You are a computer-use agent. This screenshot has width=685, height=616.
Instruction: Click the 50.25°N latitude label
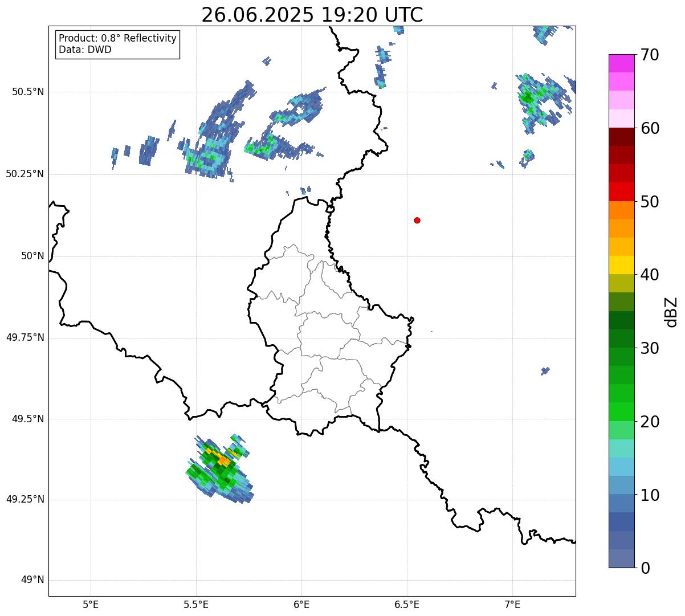pyautogui.click(x=25, y=174)
